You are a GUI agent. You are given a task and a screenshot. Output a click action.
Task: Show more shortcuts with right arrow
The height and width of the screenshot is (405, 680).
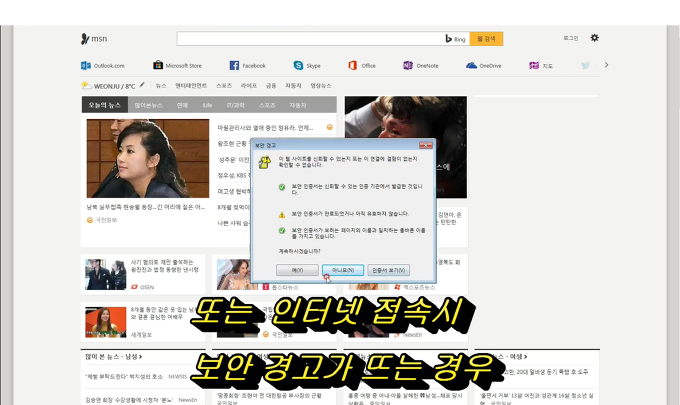(x=606, y=65)
